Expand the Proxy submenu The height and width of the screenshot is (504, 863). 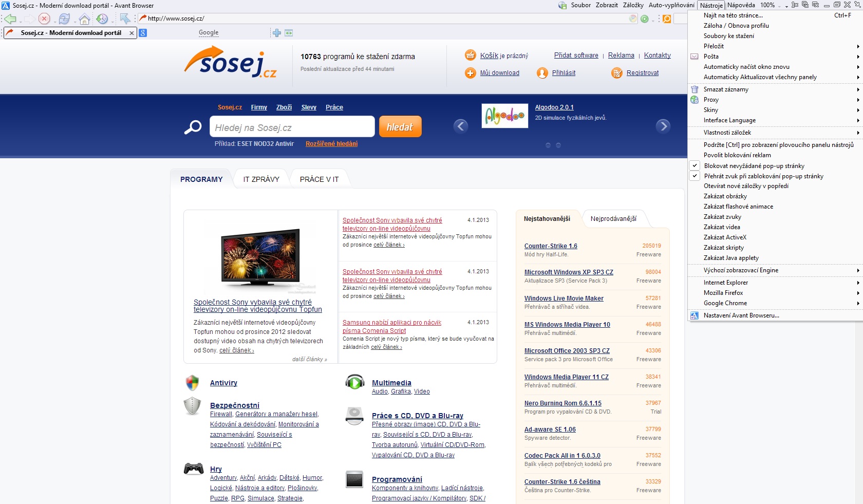(x=775, y=100)
